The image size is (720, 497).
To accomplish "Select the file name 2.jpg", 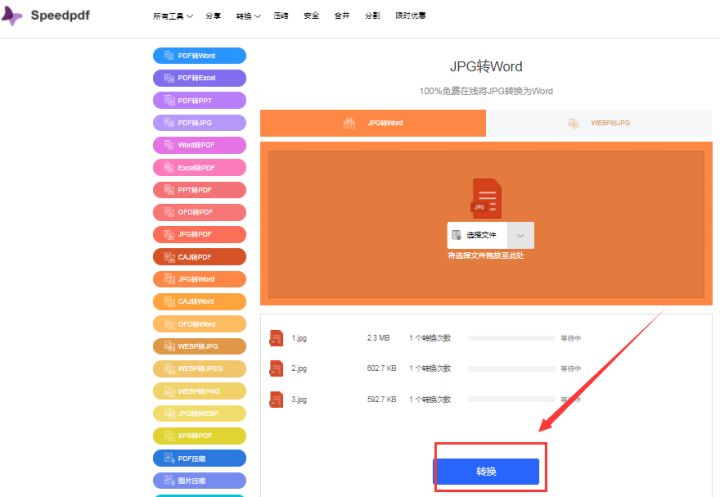I will pos(299,368).
